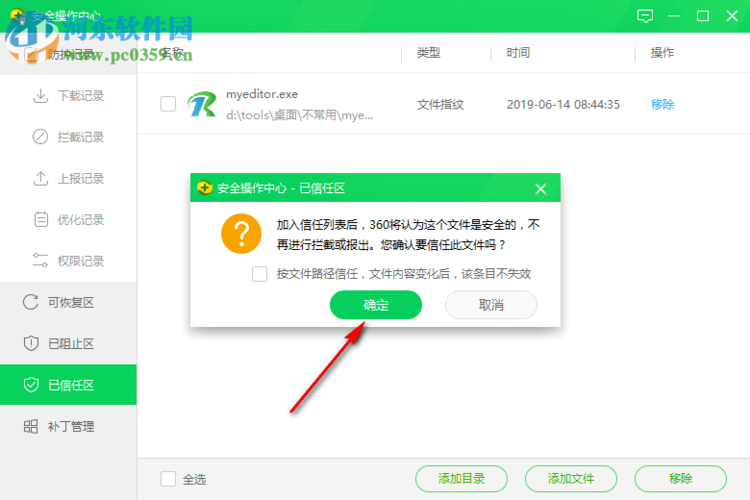Click the 已信任区 shield check icon
The image size is (750, 500).
[31, 385]
